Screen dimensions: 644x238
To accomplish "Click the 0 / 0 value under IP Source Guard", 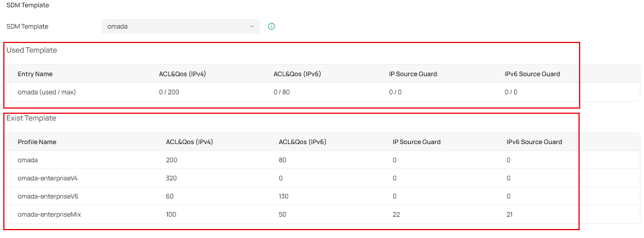I will pos(395,92).
